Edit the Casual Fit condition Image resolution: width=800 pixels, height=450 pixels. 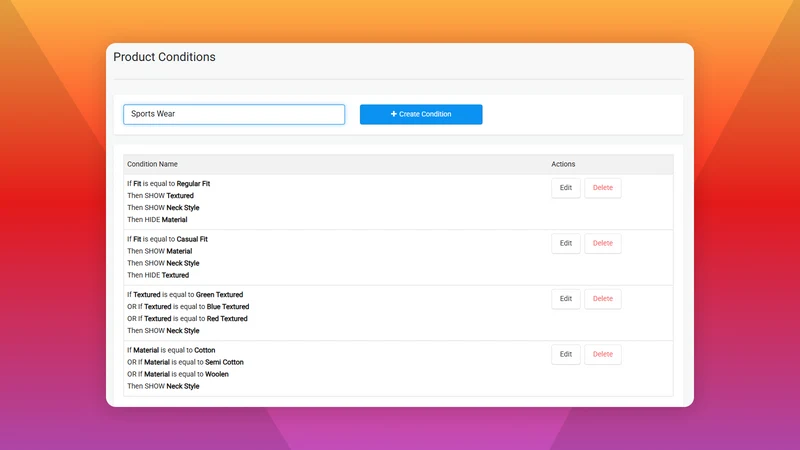pos(566,243)
